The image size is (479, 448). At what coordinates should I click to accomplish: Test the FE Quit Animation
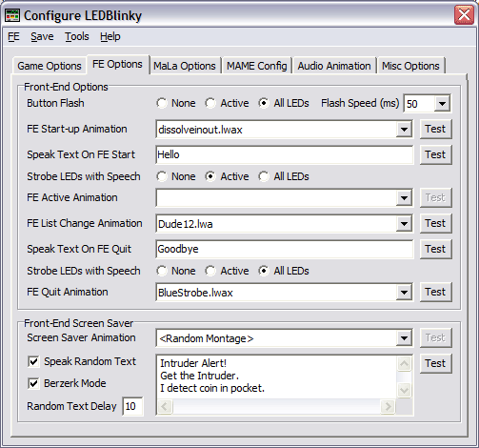435,292
